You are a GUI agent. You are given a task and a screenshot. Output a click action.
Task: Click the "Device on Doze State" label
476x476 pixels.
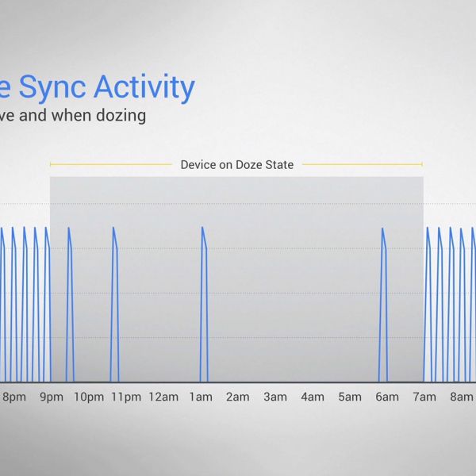point(236,165)
